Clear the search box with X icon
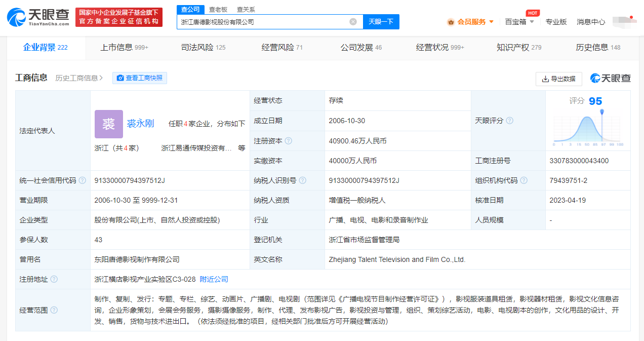 [353, 22]
